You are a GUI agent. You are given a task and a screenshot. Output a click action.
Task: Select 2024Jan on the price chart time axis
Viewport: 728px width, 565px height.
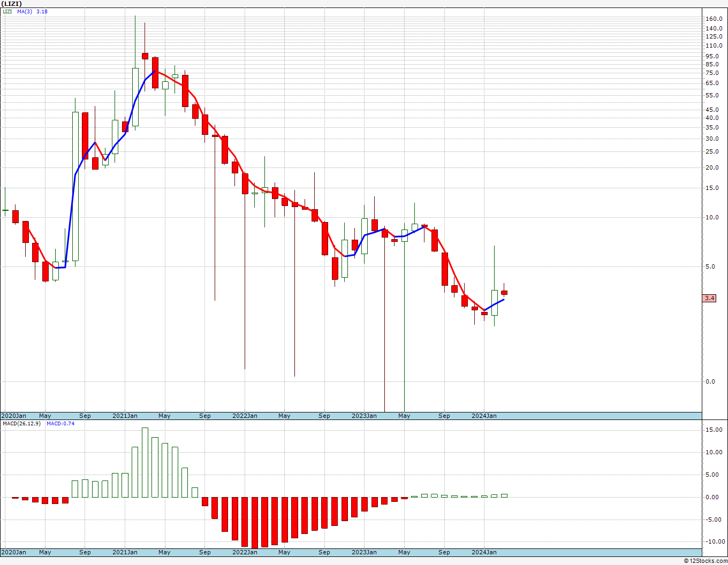[x=484, y=416]
